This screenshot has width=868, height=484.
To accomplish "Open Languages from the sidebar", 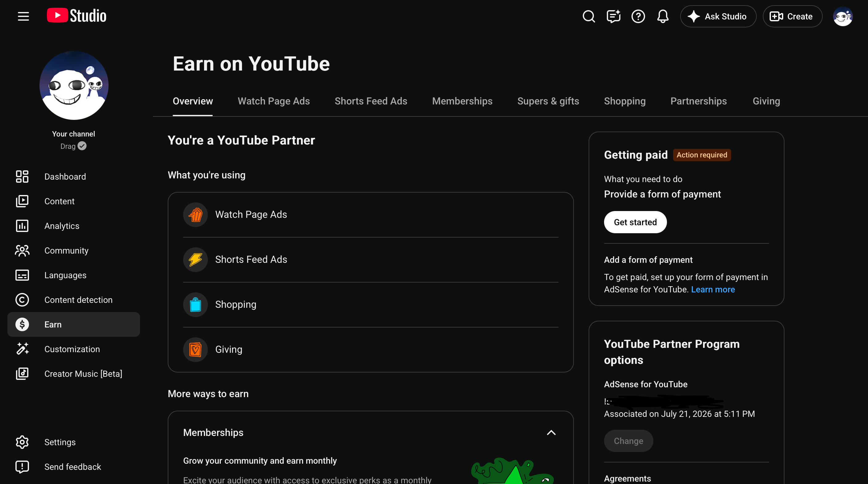I will click(x=73, y=275).
